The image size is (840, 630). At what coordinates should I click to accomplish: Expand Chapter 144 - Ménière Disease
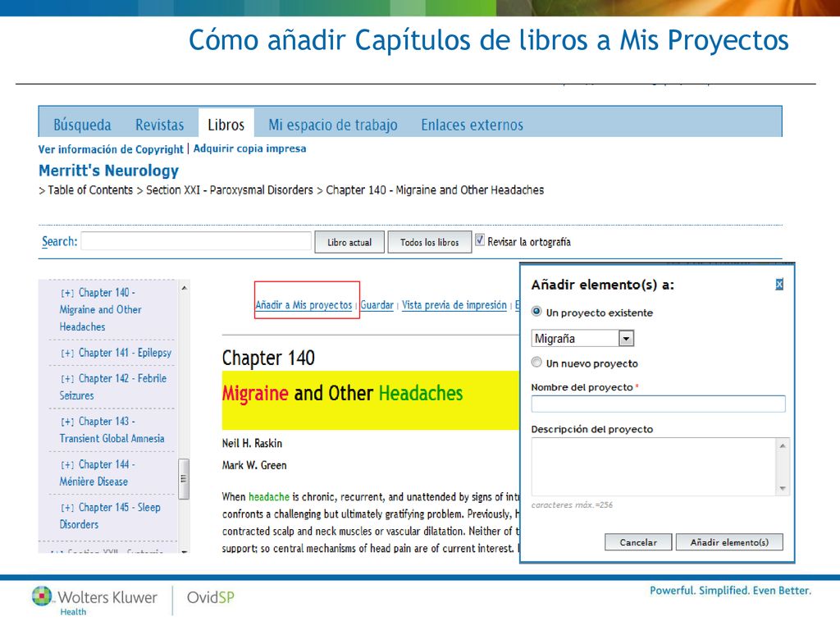click(67, 464)
